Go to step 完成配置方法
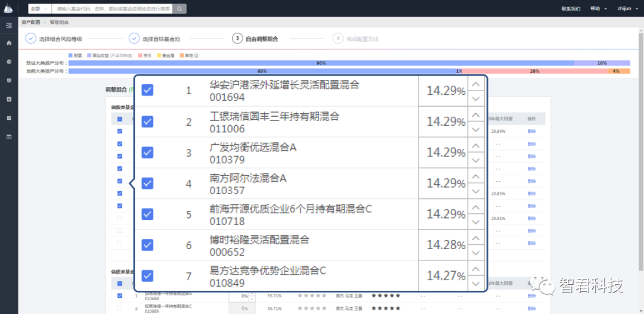The width and height of the screenshot is (644, 314). (363, 39)
